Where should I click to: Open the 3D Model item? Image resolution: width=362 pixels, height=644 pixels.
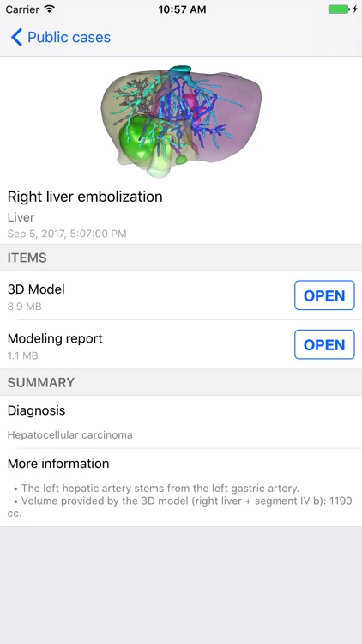324,295
